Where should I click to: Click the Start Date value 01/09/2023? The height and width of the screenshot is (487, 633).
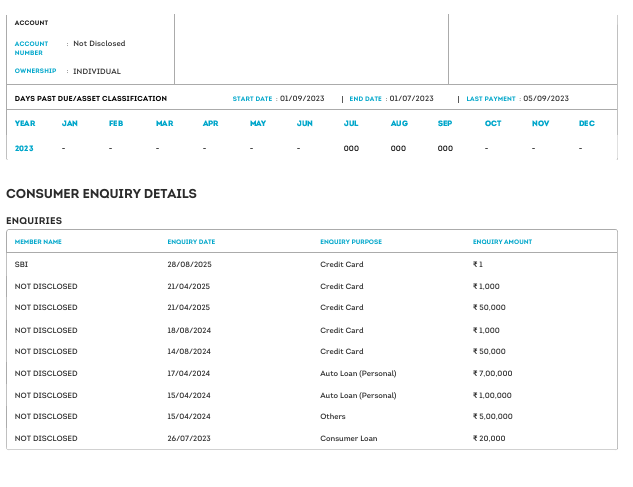(x=302, y=99)
